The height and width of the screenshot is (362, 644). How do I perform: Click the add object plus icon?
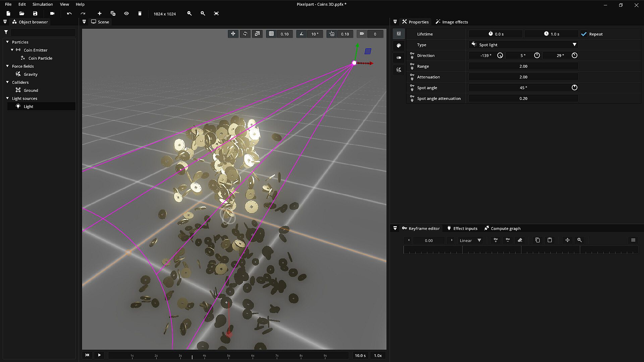click(99, 13)
